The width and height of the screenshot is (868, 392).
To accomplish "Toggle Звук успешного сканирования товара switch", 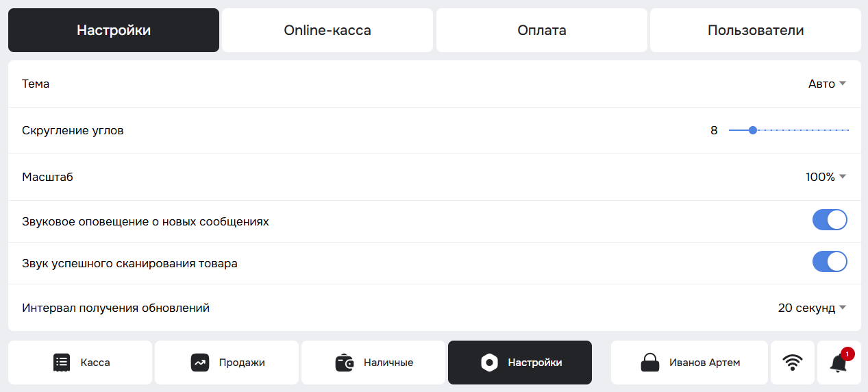I will point(830,262).
